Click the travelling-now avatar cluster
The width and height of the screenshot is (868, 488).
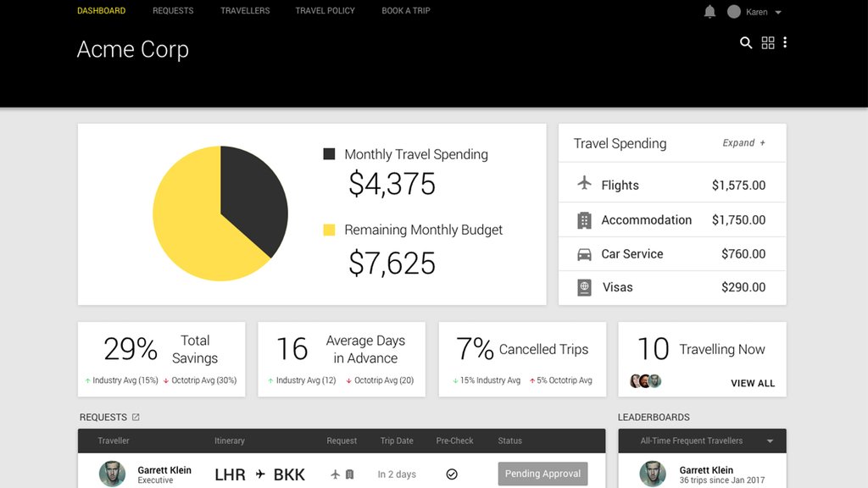coord(645,380)
